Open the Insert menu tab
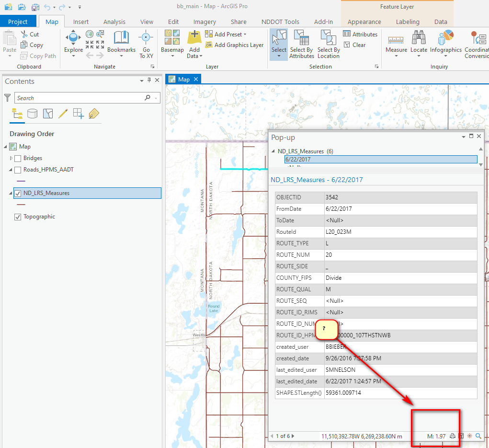This screenshot has height=448, width=489. point(80,22)
